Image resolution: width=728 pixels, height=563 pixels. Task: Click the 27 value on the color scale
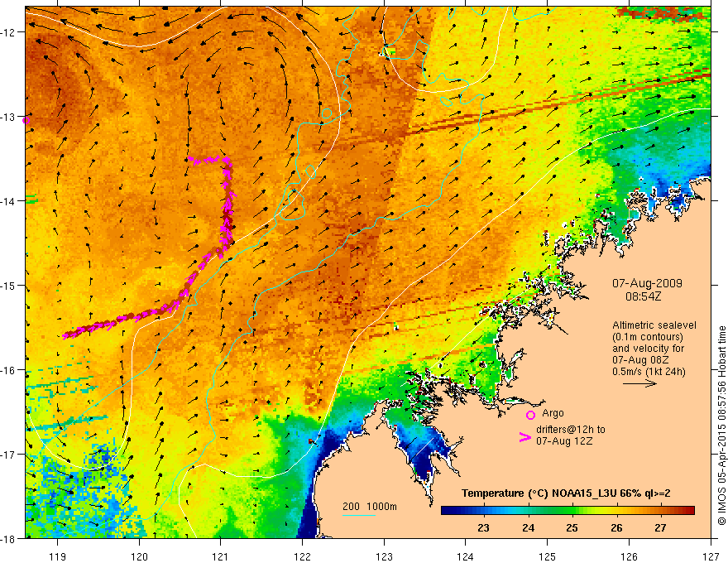[x=661, y=527]
